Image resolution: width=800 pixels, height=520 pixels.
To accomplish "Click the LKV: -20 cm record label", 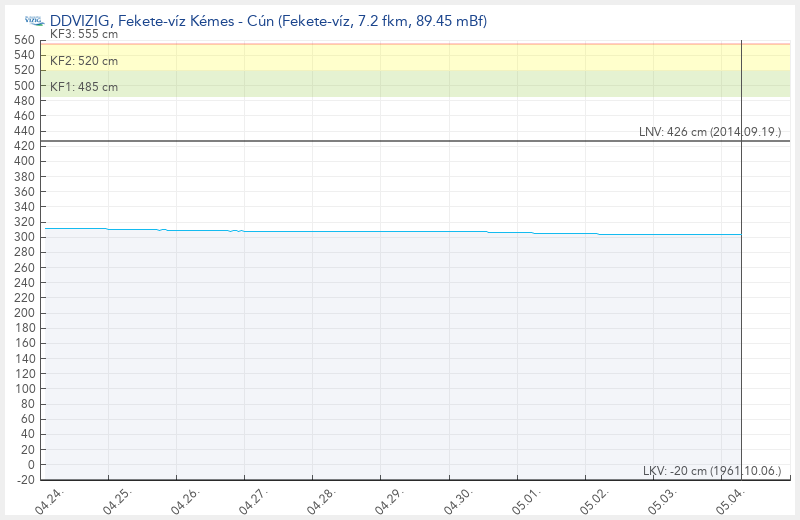I will (712, 471).
